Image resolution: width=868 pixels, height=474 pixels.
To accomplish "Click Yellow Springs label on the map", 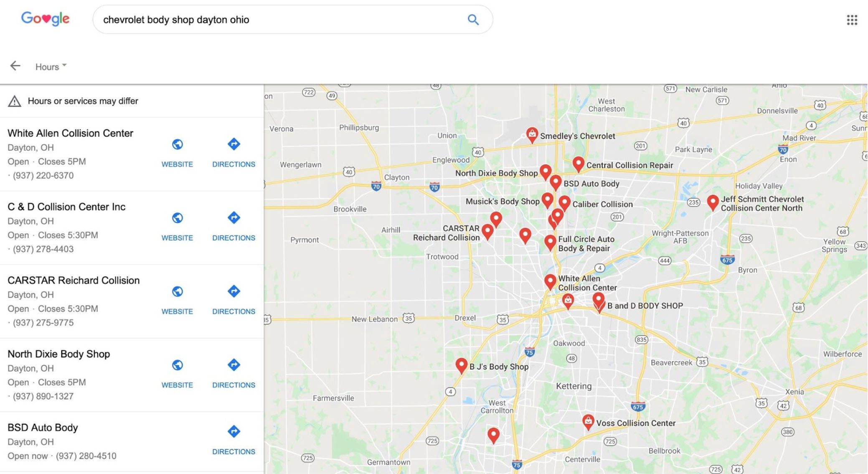I will [x=834, y=245].
